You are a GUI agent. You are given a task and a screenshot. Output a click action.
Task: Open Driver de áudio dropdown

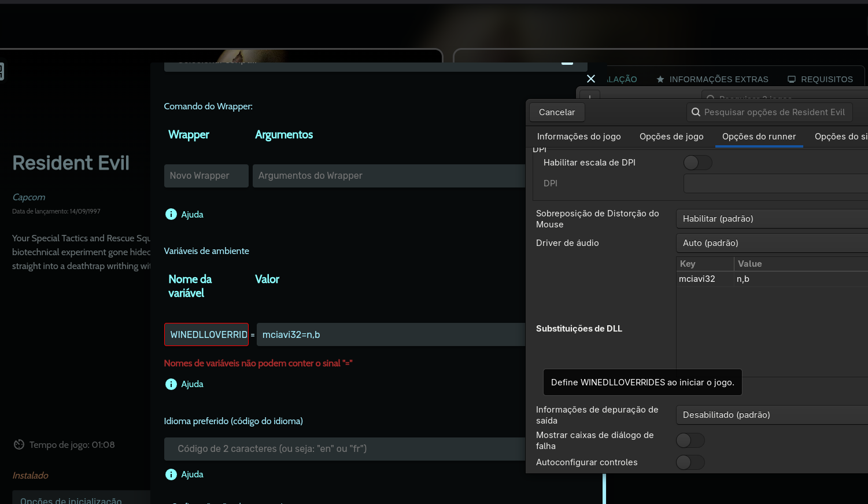[x=772, y=243]
